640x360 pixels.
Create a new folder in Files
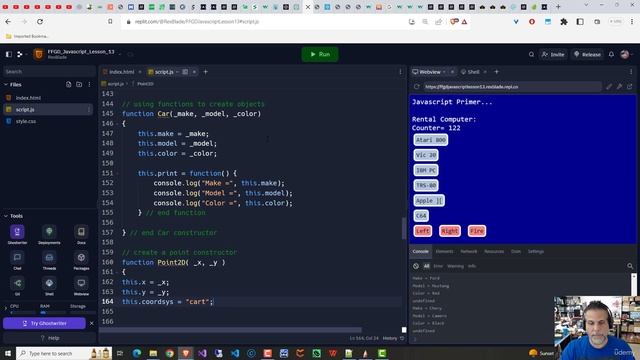[x=79, y=84]
